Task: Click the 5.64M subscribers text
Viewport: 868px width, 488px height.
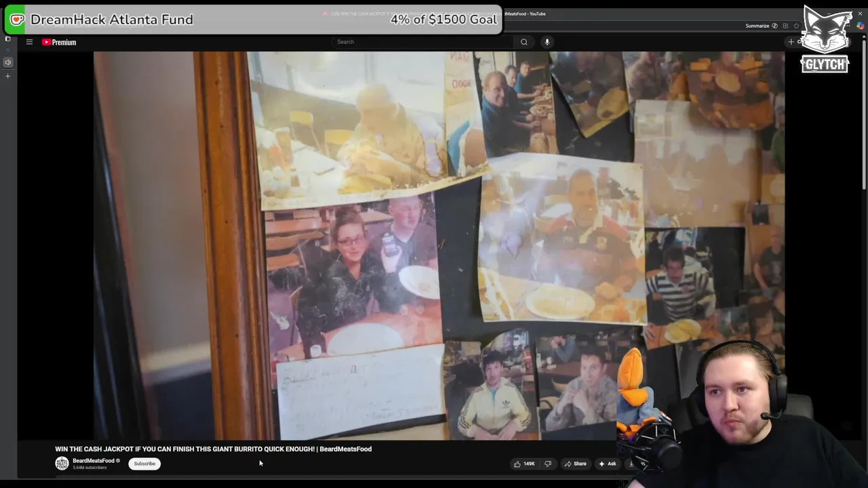Action: pos(90,468)
